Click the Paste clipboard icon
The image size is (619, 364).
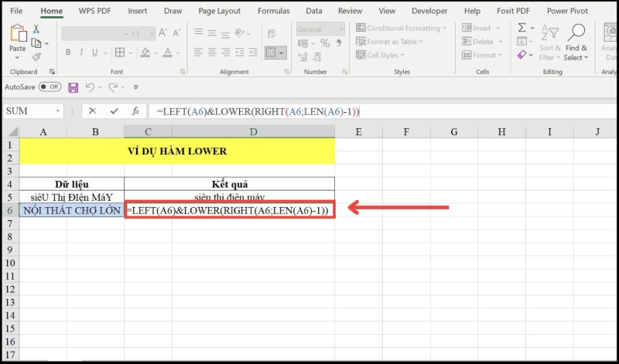pyautogui.click(x=17, y=36)
